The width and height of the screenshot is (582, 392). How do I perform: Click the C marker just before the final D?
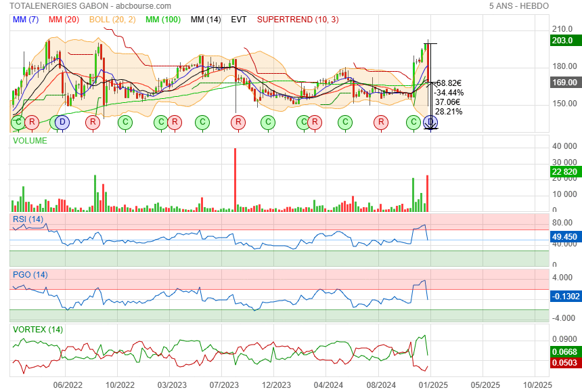click(413, 122)
